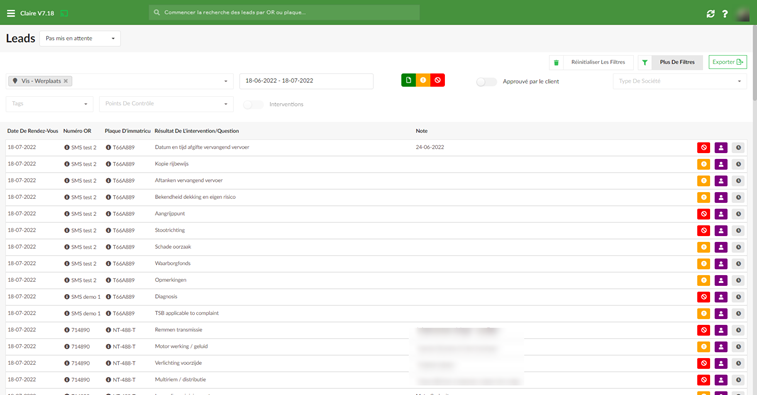Click the Exporter button

728,62
